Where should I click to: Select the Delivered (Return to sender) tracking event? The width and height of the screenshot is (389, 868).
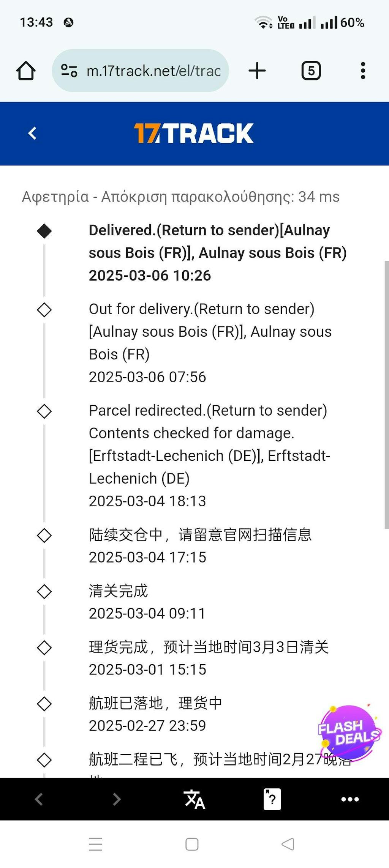coord(217,252)
